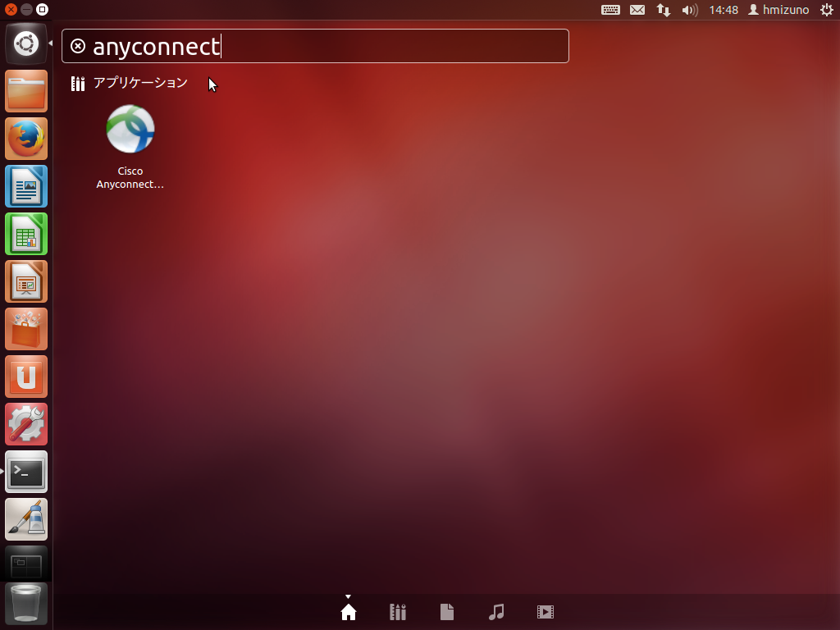This screenshot has height=630, width=840.
Task: Click inside the Dash search field
Action: (x=315, y=46)
